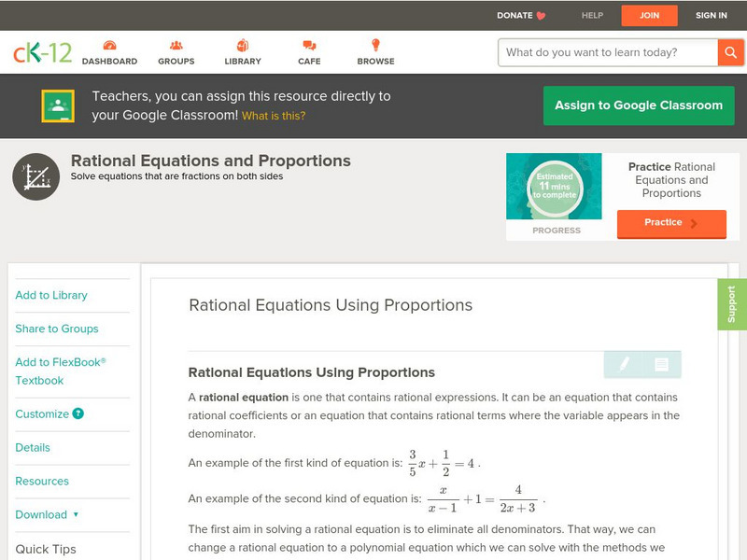Click the Groups icon
Image resolution: width=747 pixels, height=560 pixels.
coord(175,45)
